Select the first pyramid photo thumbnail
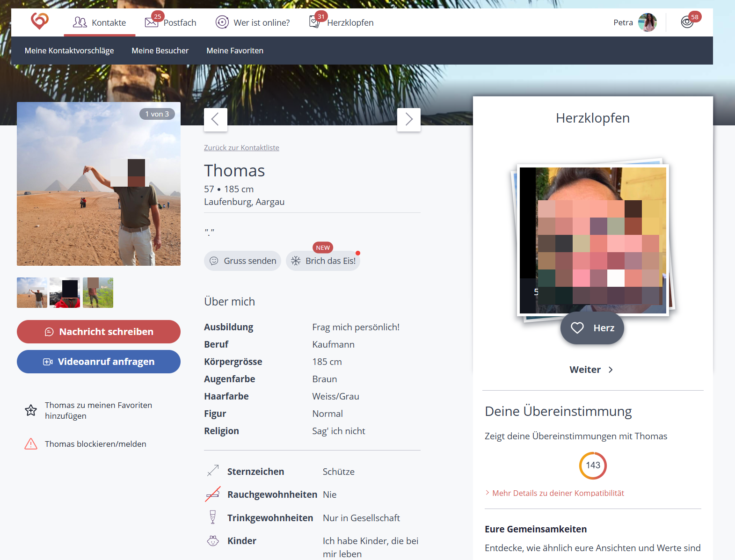 [x=32, y=292]
